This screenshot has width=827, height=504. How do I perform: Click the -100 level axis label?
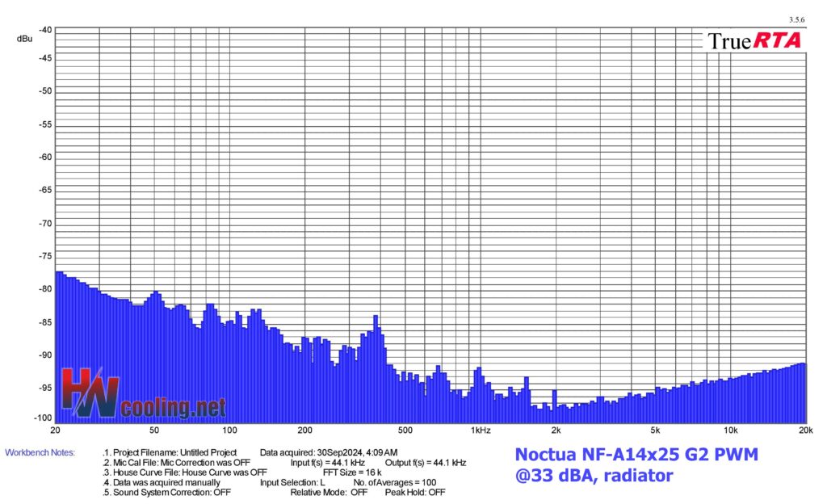pos(44,418)
